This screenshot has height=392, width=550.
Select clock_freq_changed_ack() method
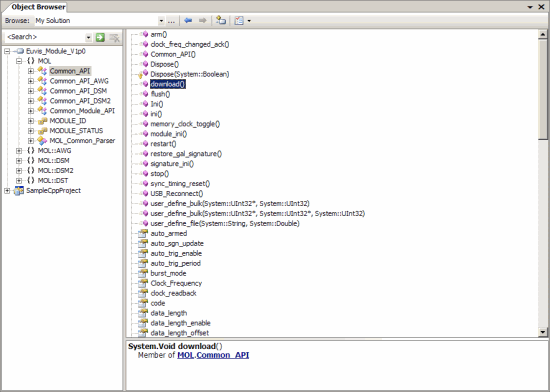pyautogui.click(x=190, y=44)
